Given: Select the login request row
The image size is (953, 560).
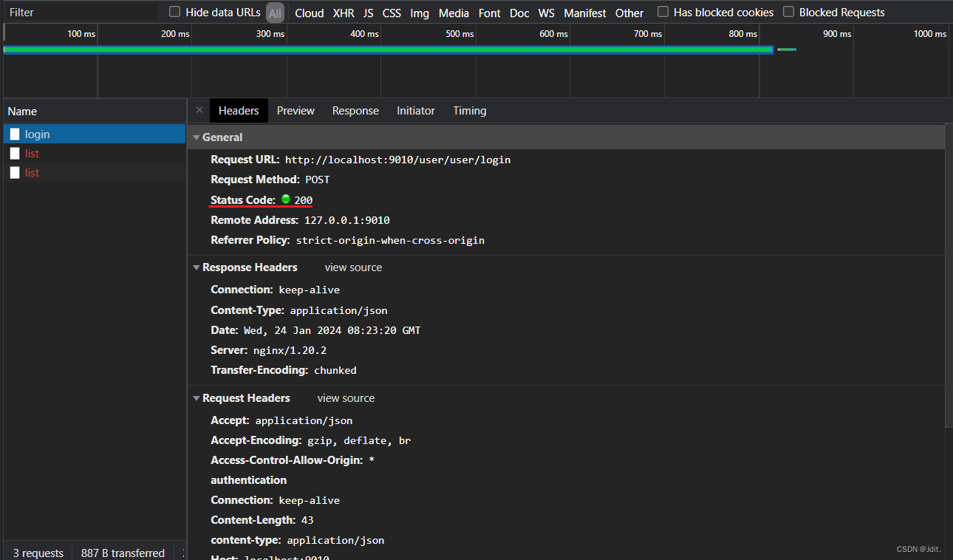Looking at the screenshot, I should tap(93, 134).
